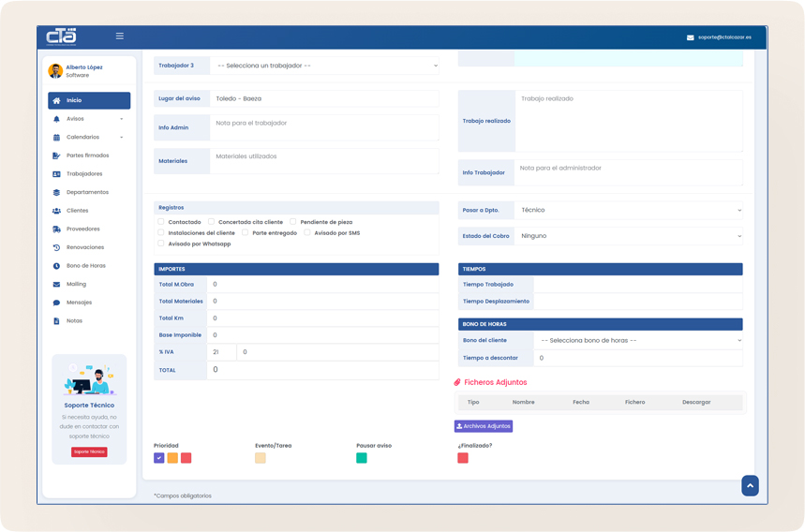Click the history icon for Renovaciones
The image size is (805, 532).
pyautogui.click(x=56, y=247)
